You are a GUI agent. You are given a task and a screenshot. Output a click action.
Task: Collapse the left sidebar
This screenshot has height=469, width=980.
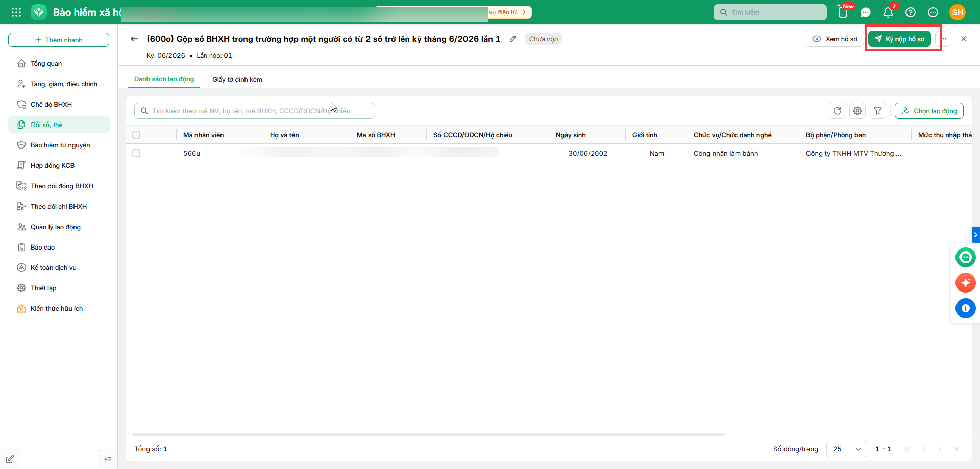click(x=108, y=459)
